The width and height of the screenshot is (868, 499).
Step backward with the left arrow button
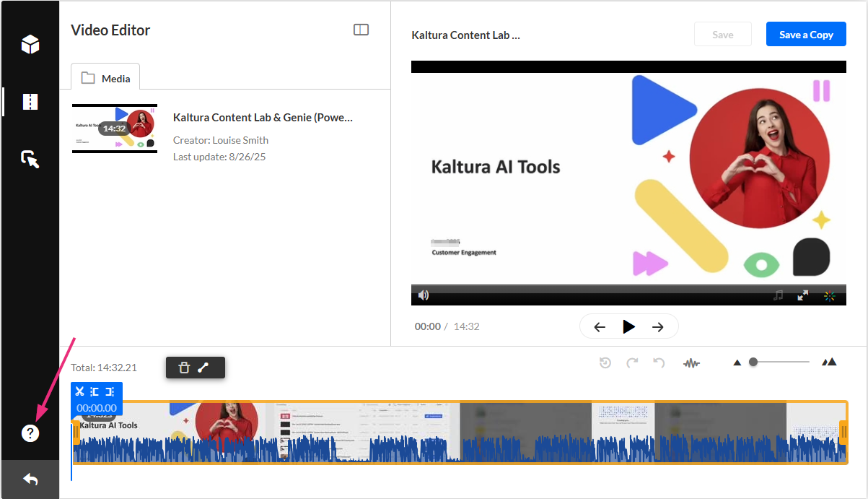[600, 326]
